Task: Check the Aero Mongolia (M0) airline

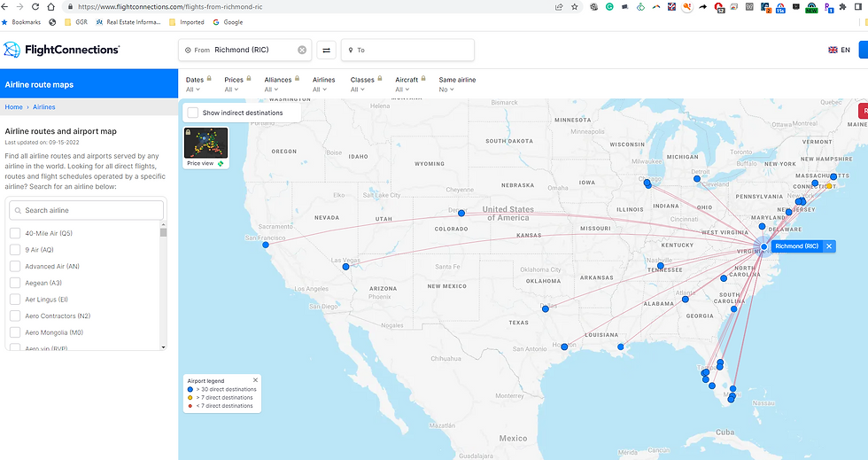Action: [x=16, y=332]
